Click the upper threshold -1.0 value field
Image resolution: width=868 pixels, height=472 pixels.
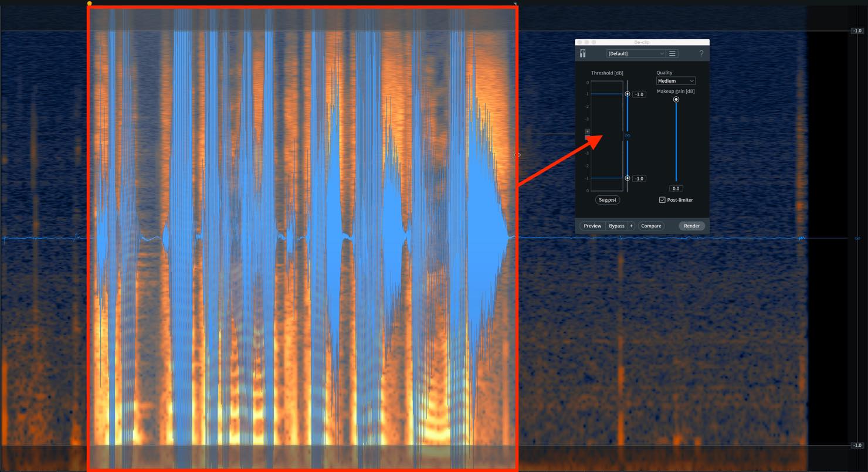coord(639,94)
